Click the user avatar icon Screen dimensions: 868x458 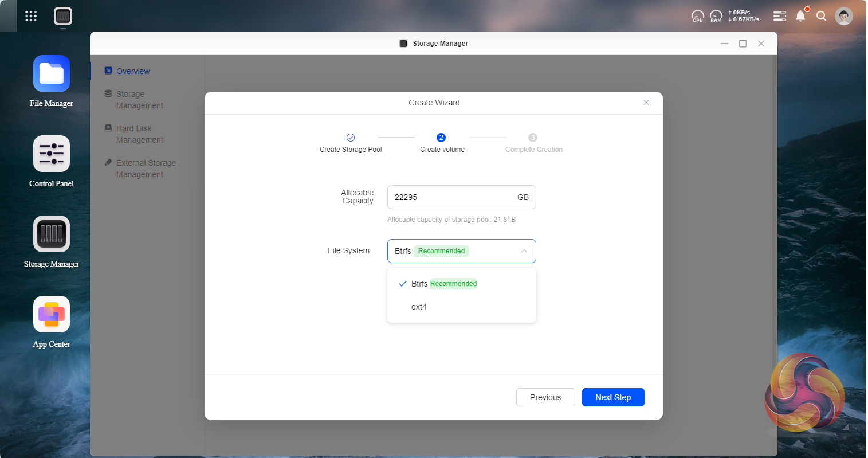click(x=843, y=16)
